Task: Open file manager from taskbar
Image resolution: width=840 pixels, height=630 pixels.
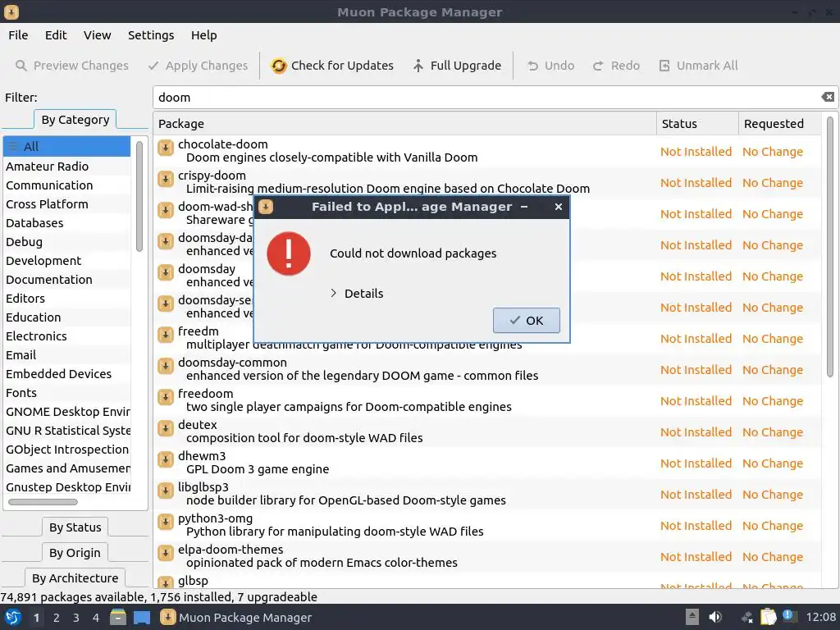Action: coord(118,617)
